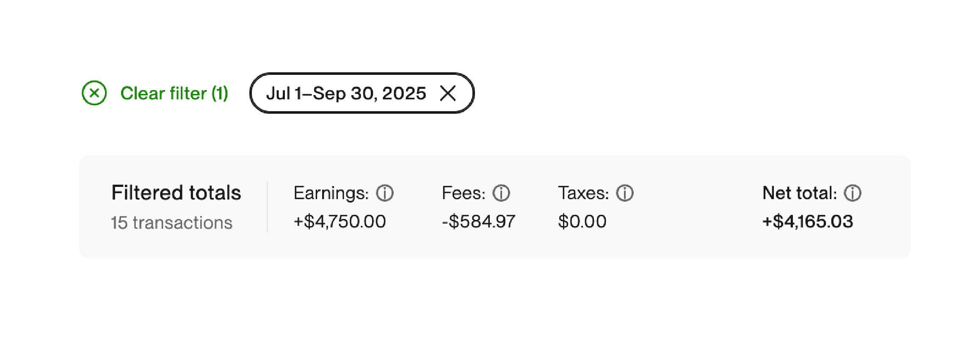
Task: Select the +$4,750.00 earnings amount
Action: 340,222
